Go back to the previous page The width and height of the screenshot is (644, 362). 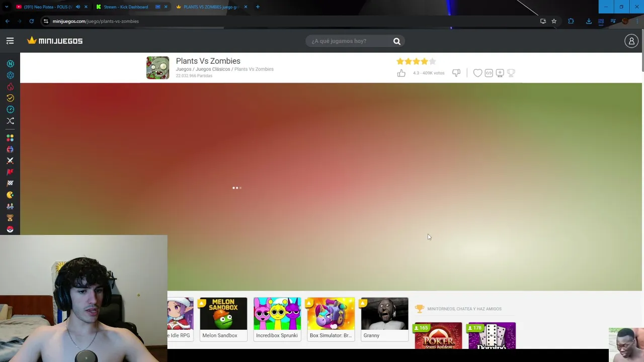(7, 21)
